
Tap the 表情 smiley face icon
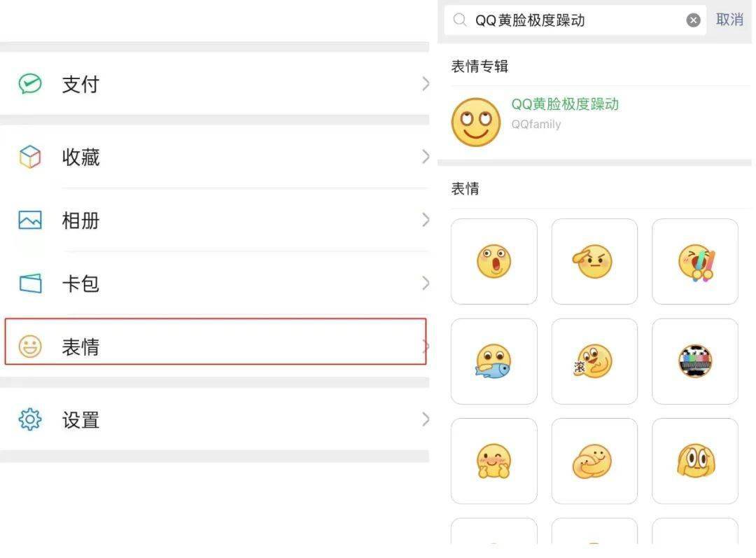coord(30,347)
